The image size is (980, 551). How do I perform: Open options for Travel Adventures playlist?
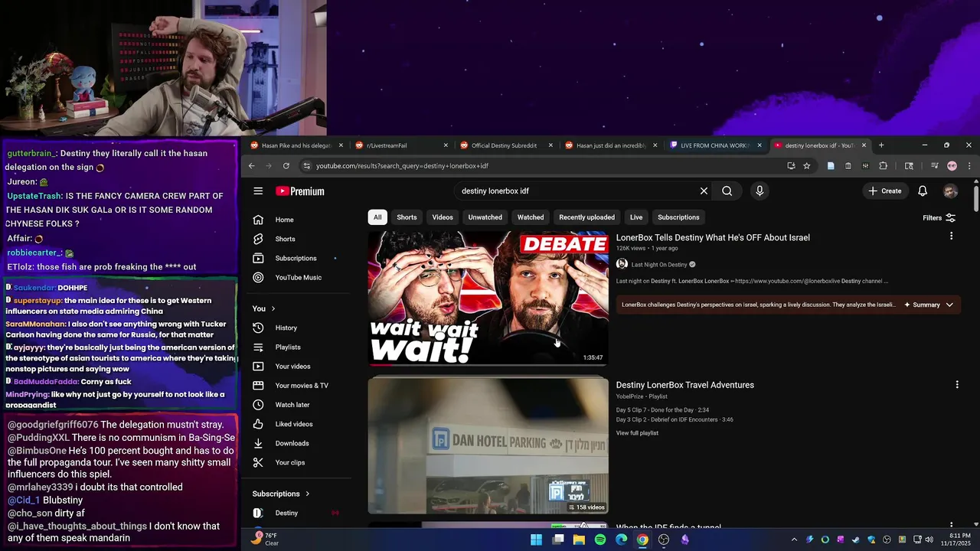coord(957,384)
